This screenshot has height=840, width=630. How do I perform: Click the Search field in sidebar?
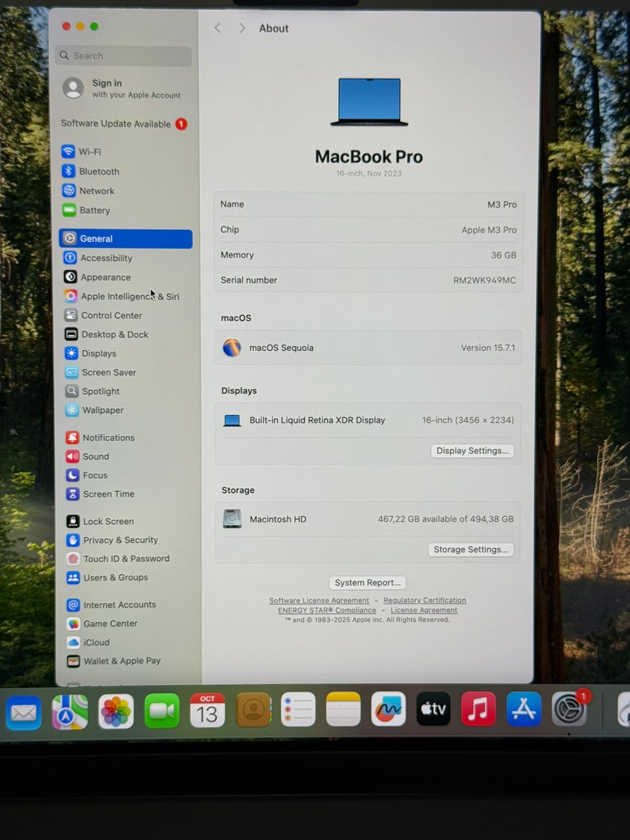[x=124, y=56]
